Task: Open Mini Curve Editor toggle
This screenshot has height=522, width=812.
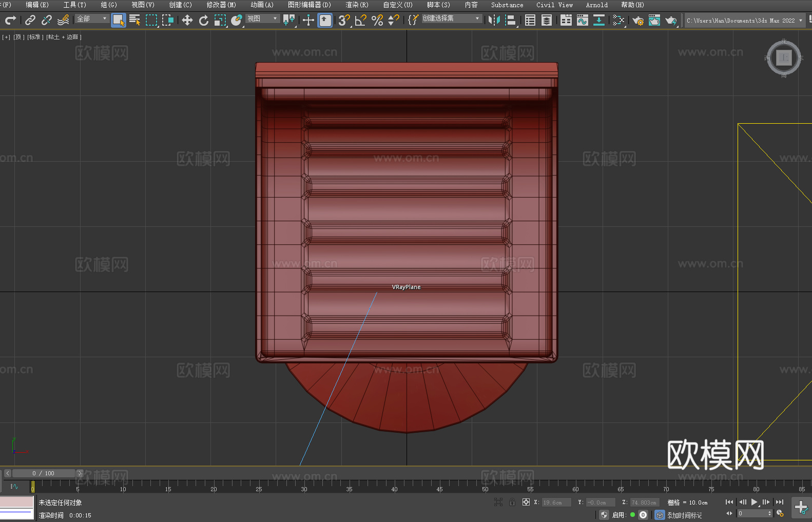Action: 14,486
